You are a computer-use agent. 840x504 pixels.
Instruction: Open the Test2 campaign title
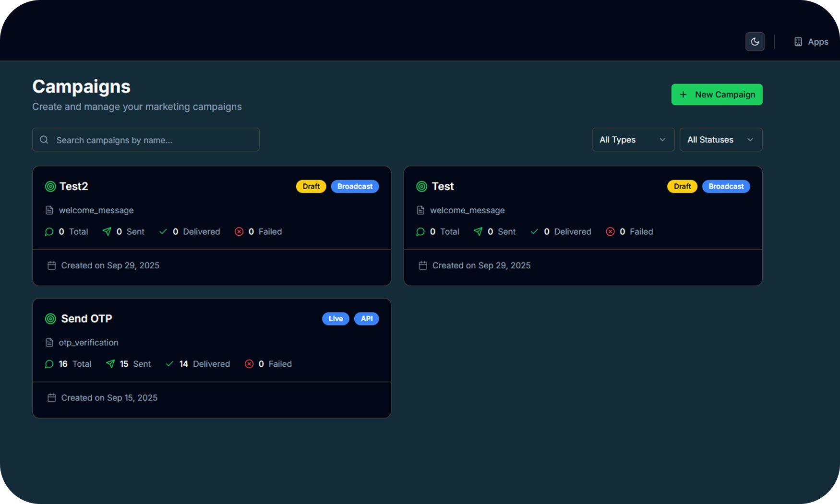pyautogui.click(x=73, y=186)
